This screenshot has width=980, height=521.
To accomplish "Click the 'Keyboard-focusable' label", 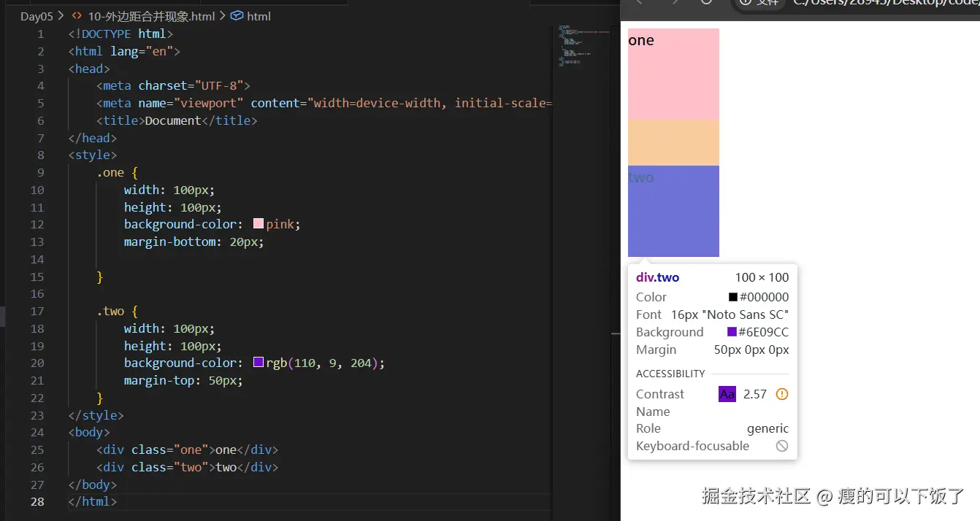I will [692, 446].
